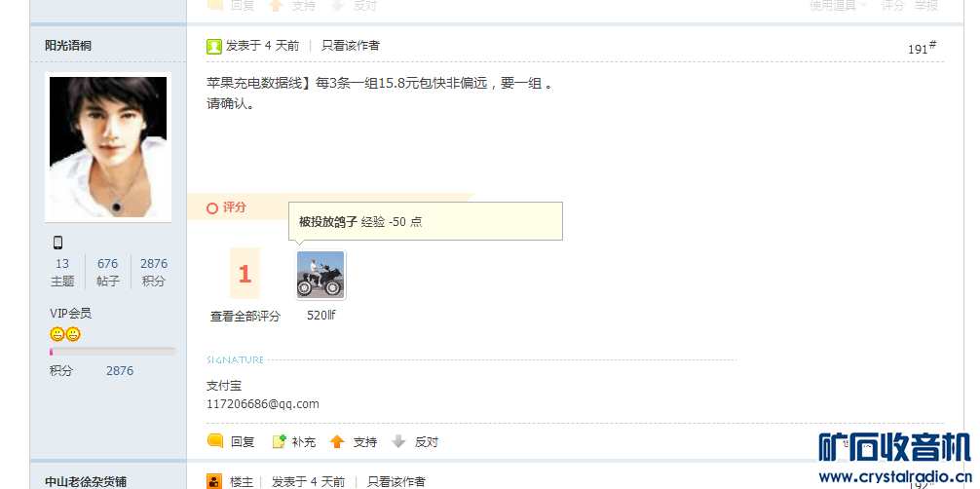Click the orange 楼主 badge icon
980x489 pixels.
[214, 481]
